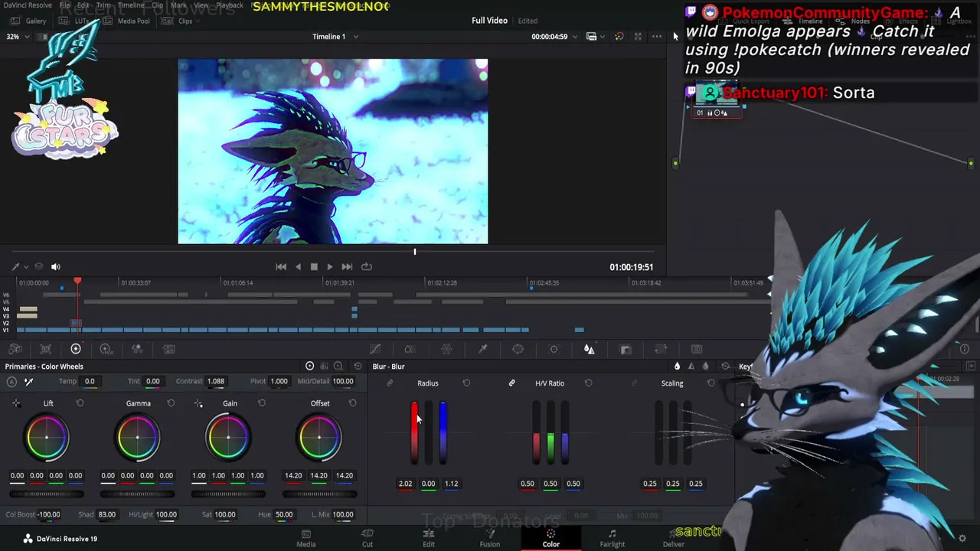
Task: Open the viewer zoom 32% dropdown
Action: tap(18, 37)
